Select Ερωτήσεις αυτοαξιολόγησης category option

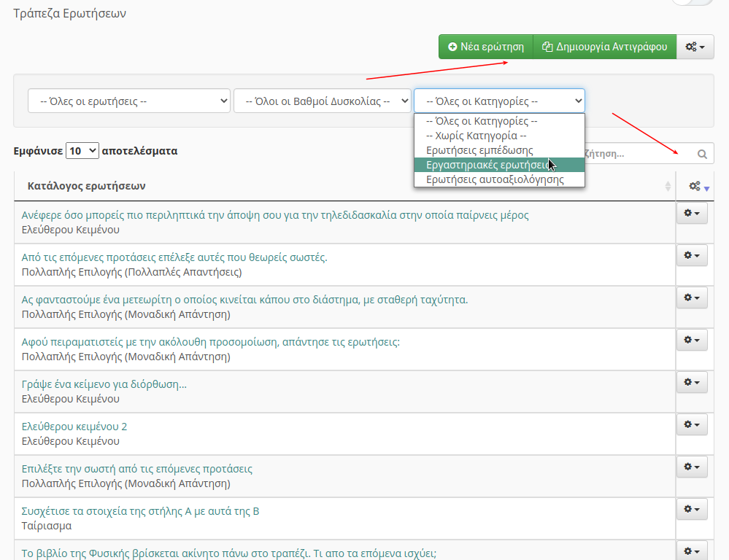(499, 179)
